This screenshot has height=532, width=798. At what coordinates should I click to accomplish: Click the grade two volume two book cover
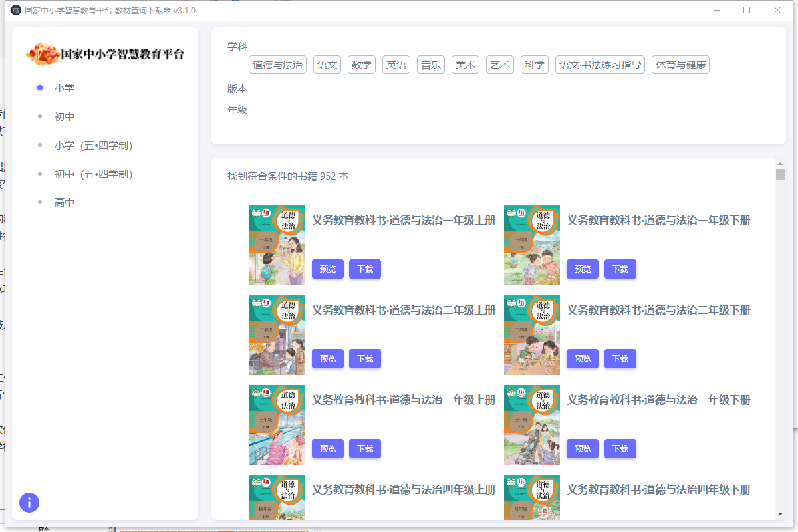pyautogui.click(x=531, y=335)
